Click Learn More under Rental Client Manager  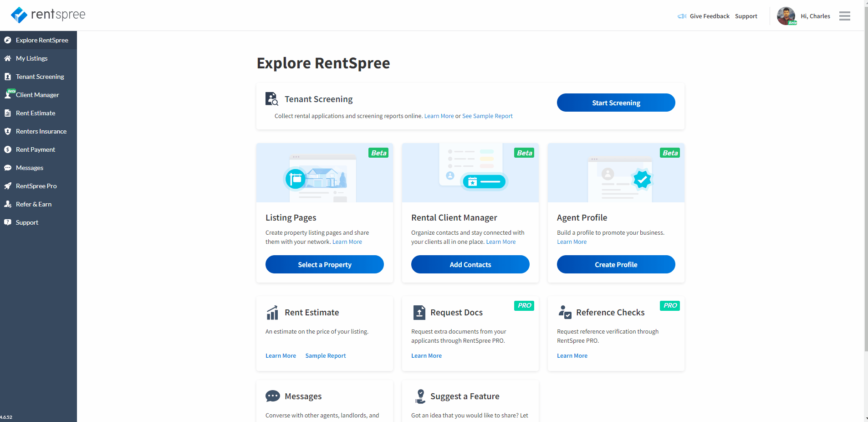pos(501,242)
